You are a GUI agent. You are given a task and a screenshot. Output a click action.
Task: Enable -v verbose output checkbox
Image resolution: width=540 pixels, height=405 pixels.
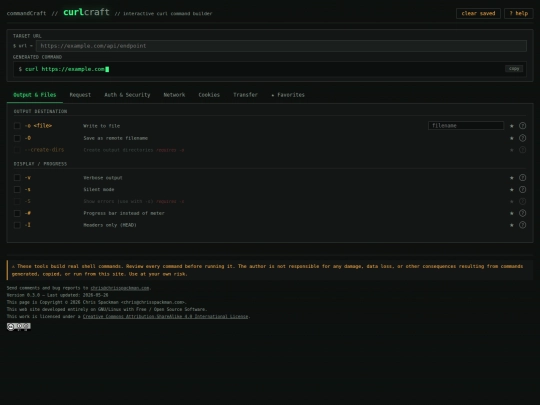tap(17, 178)
